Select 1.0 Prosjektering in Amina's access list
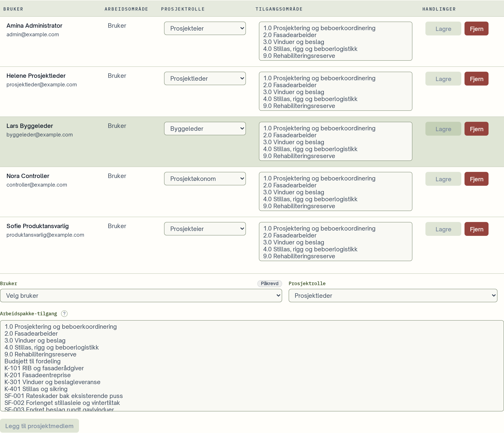504x433 pixels. point(335,28)
